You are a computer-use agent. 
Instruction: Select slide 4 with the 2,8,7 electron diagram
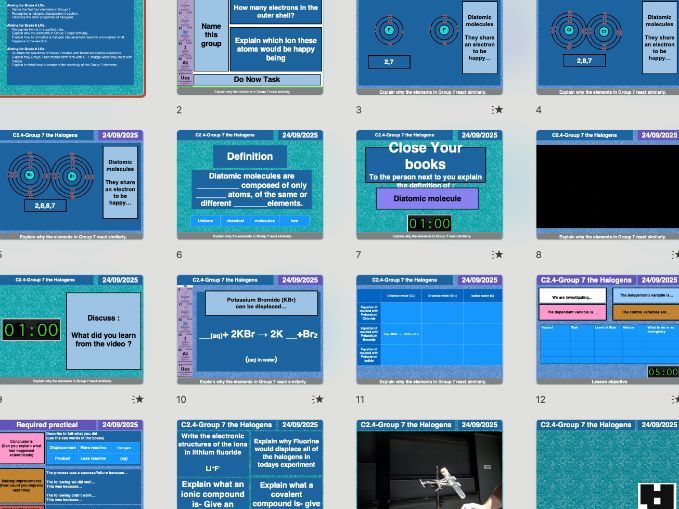[x=607, y=46]
